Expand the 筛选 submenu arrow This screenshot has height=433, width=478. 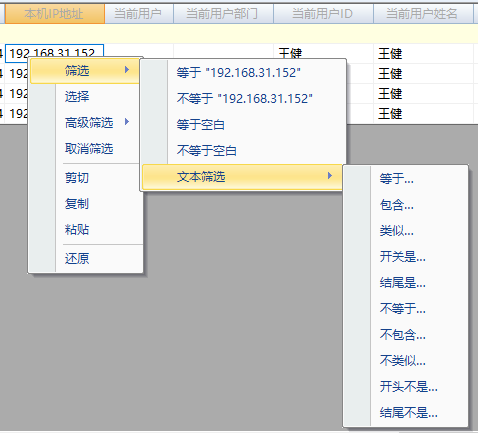coord(127,70)
